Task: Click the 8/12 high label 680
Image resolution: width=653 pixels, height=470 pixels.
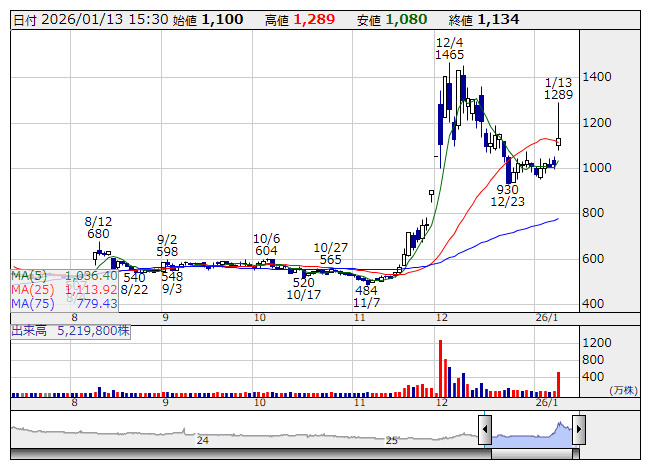Action: [x=98, y=234]
